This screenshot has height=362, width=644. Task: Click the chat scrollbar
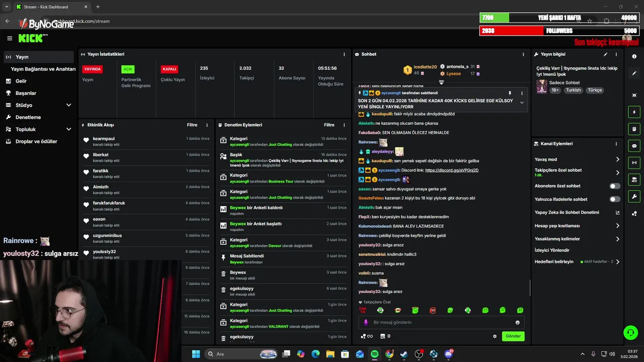(x=530, y=288)
